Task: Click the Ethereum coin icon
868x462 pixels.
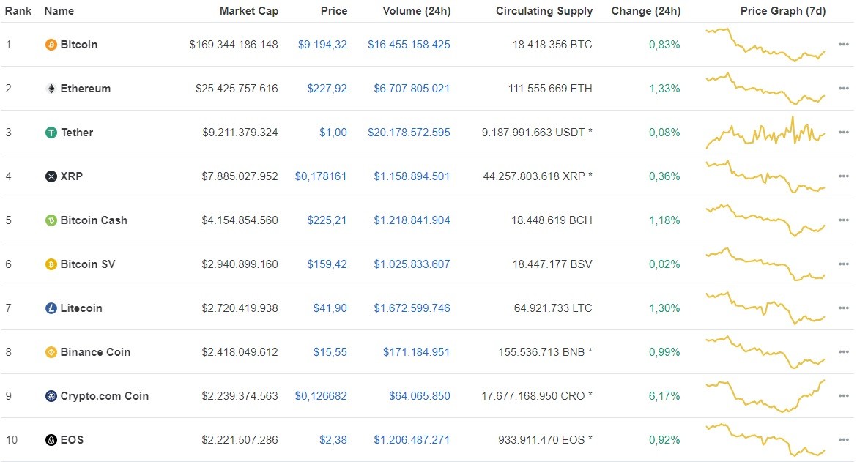Action: point(50,89)
